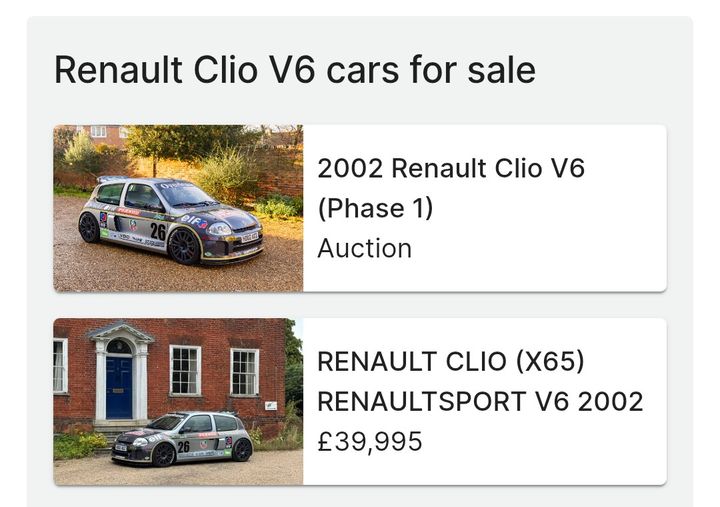Click the front wheel of the first car
The width and height of the screenshot is (720, 507).
click(x=184, y=246)
